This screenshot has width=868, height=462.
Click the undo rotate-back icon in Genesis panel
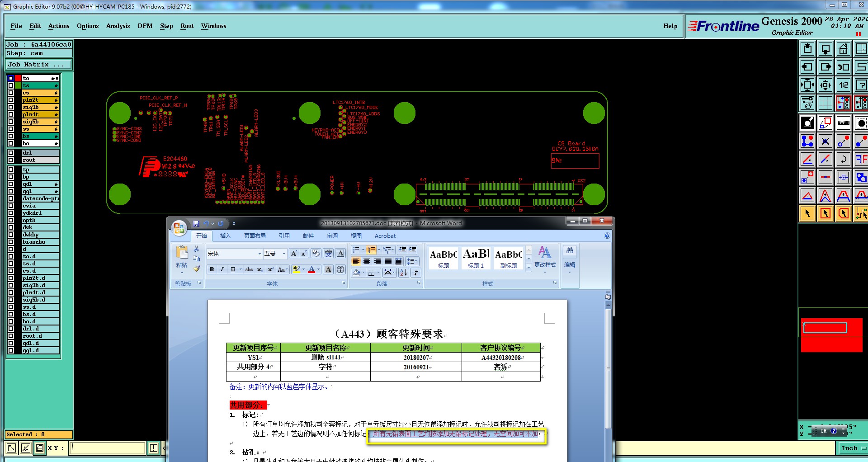pyautogui.click(x=843, y=67)
